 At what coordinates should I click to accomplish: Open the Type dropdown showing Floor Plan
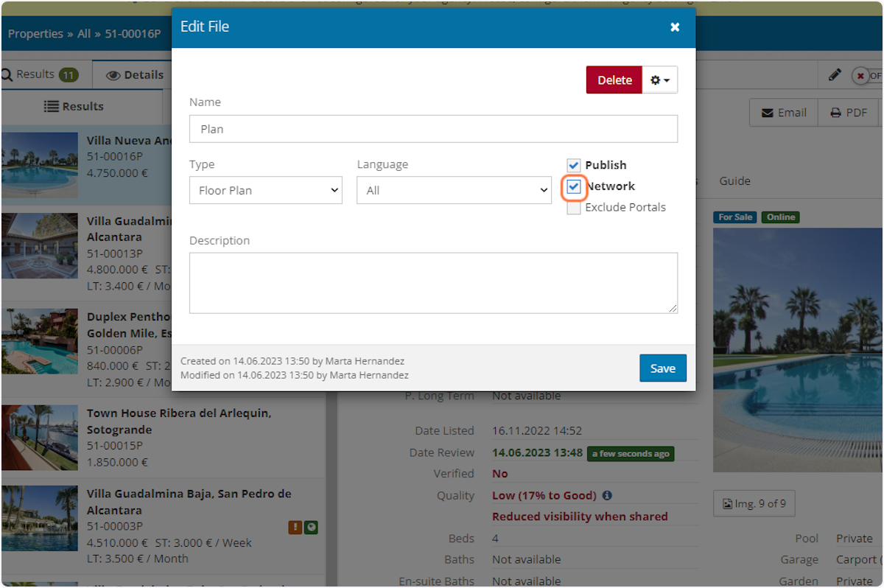pyautogui.click(x=265, y=190)
